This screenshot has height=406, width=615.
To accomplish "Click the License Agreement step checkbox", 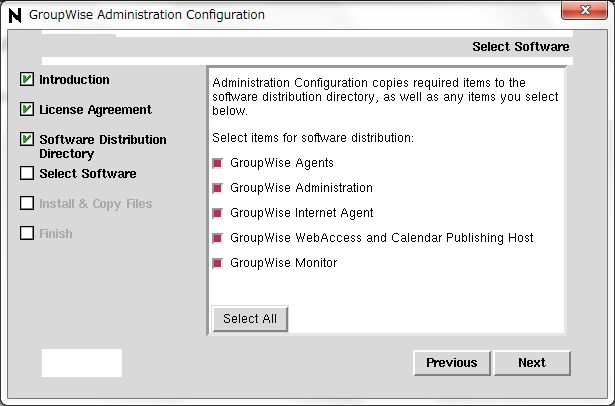I will click(27, 109).
